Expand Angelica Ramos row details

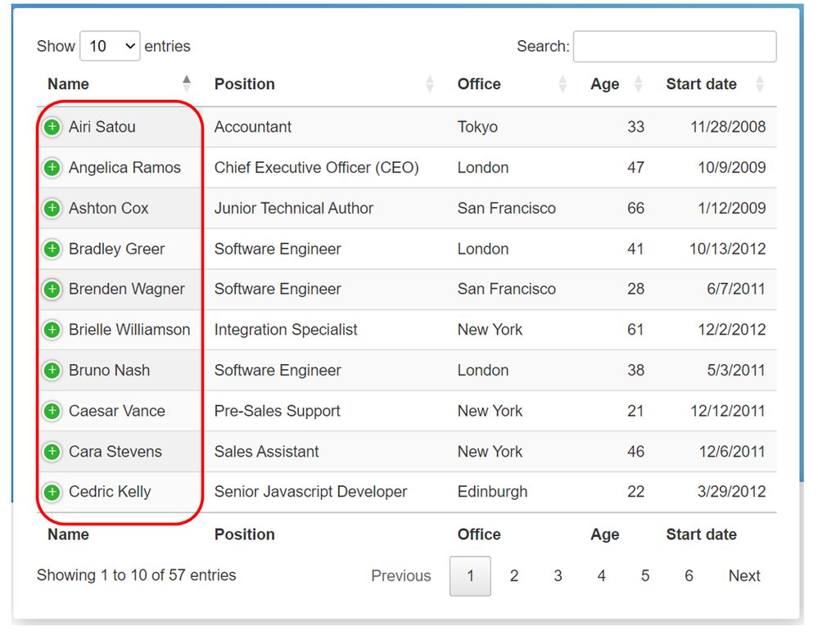(x=52, y=168)
